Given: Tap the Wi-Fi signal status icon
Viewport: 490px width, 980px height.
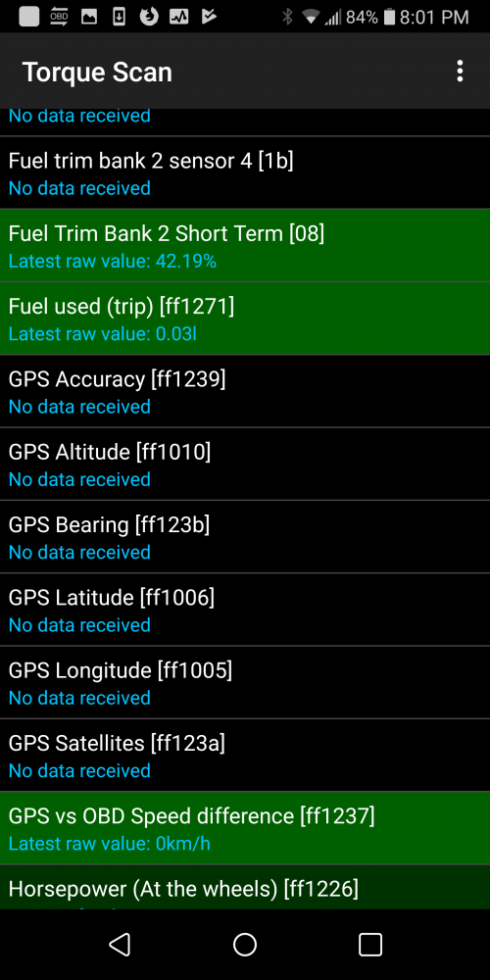Looking at the screenshot, I should [310, 17].
